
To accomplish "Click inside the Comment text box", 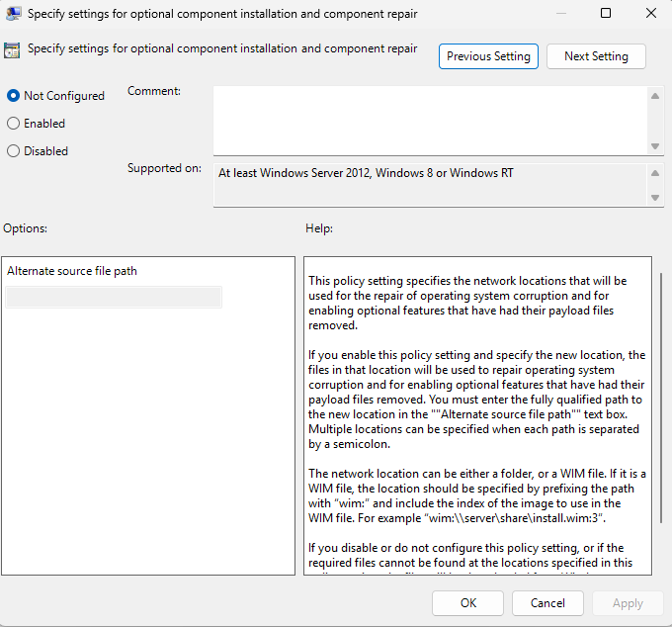I will point(430,121).
